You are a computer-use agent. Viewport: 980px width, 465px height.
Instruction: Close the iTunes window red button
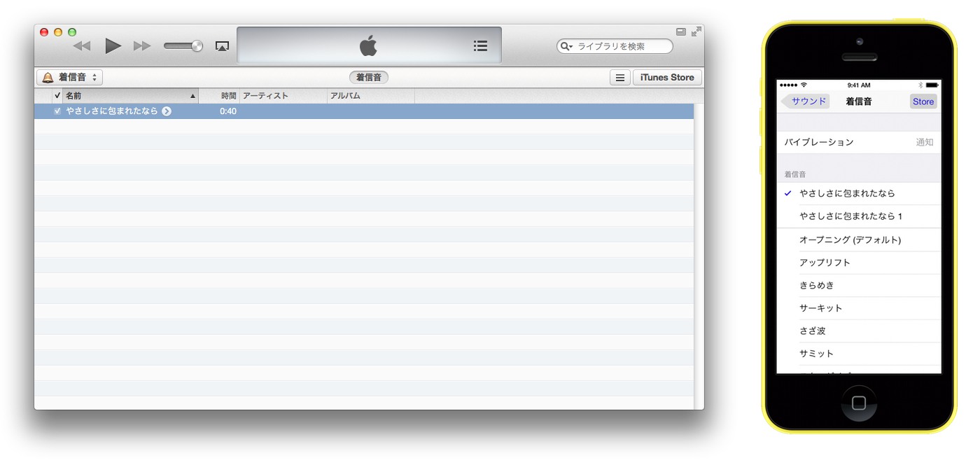click(x=44, y=32)
